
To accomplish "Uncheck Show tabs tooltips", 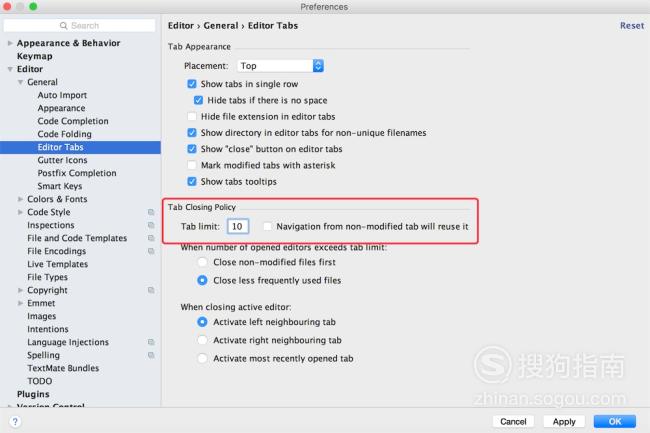I will click(x=192, y=181).
